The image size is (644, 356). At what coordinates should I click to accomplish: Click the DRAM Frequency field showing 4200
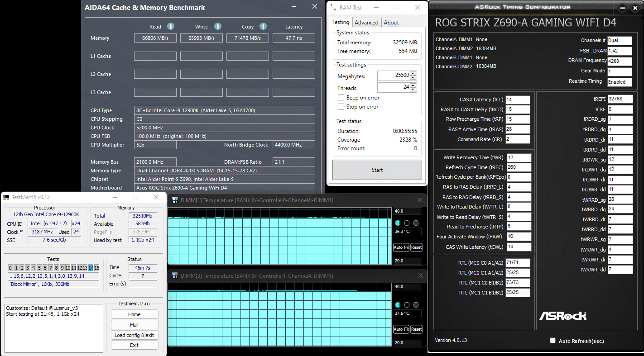[620, 61]
